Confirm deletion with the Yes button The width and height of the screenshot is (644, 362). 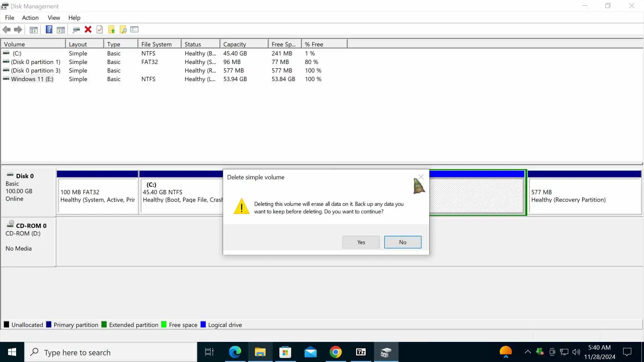click(361, 242)
